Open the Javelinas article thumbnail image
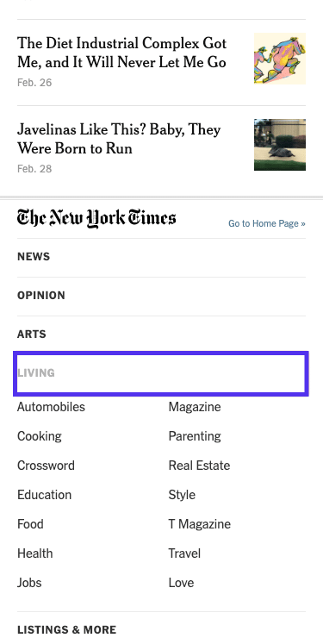323x644 pixels. [x=279, y=145]
